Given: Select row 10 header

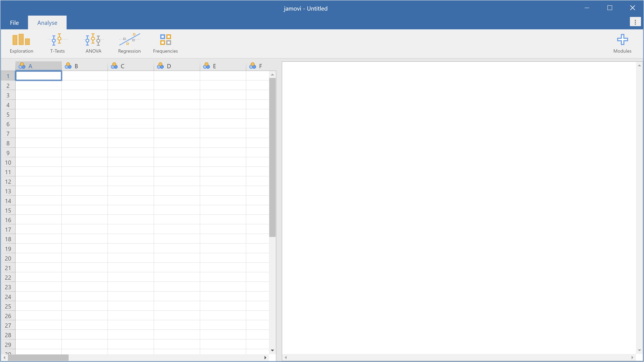Looking at the screenshot, I should tap(8, 163).
